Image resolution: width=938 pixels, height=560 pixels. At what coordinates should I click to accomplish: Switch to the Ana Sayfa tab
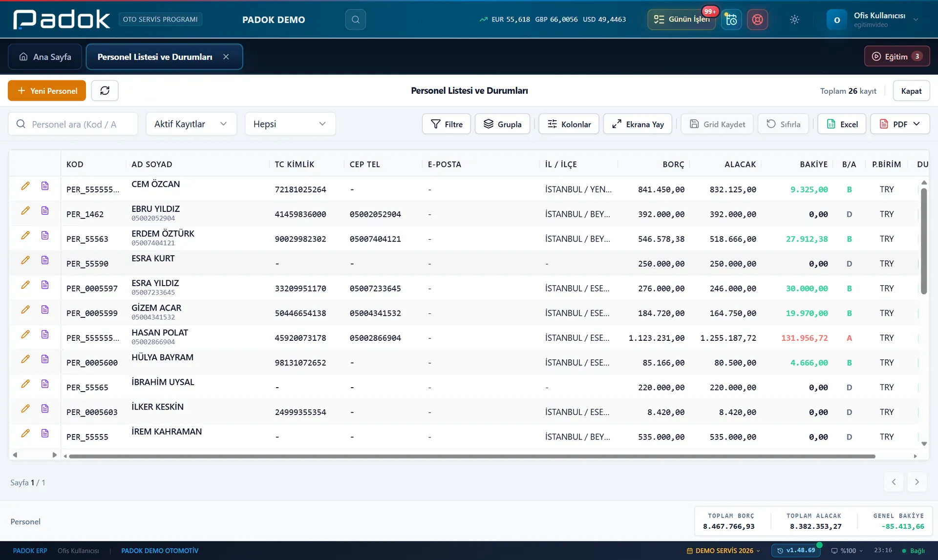pyautogui.click(x=45, y=57)
